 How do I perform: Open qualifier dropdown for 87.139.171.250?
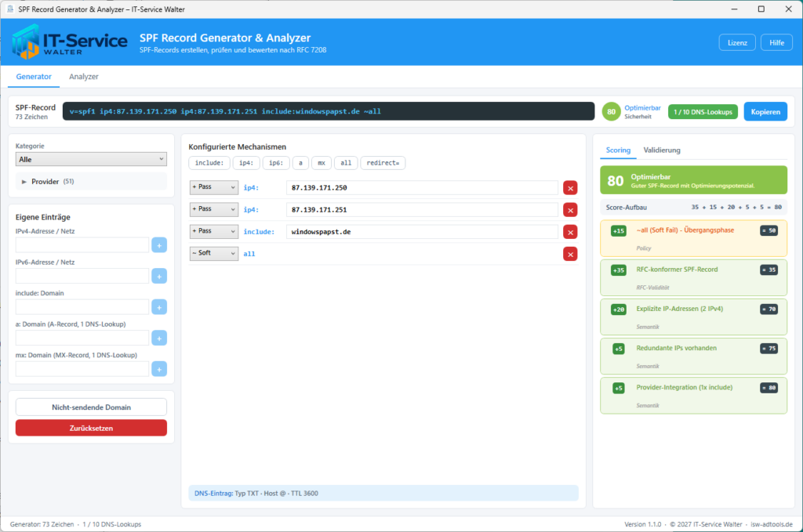click(x=213, y=187)
